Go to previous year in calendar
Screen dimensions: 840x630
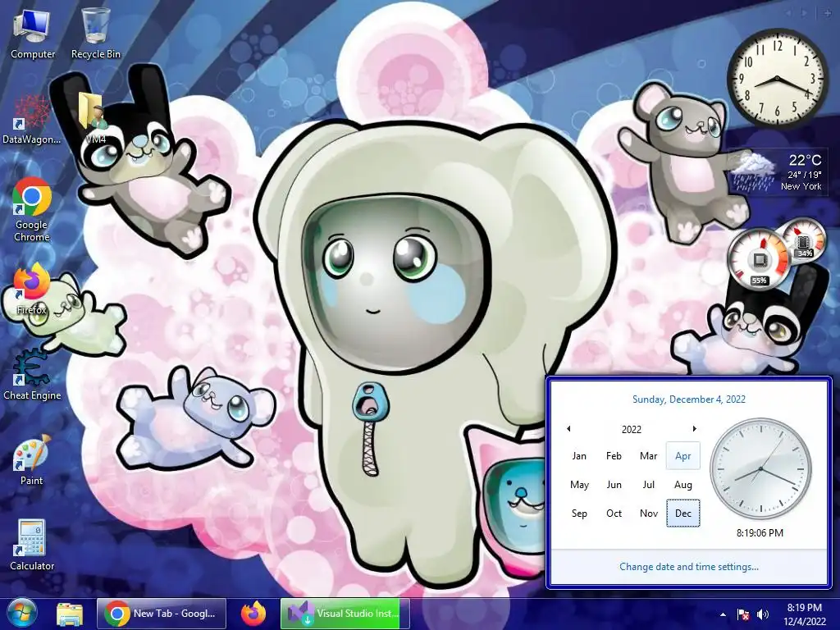(568, 428)
